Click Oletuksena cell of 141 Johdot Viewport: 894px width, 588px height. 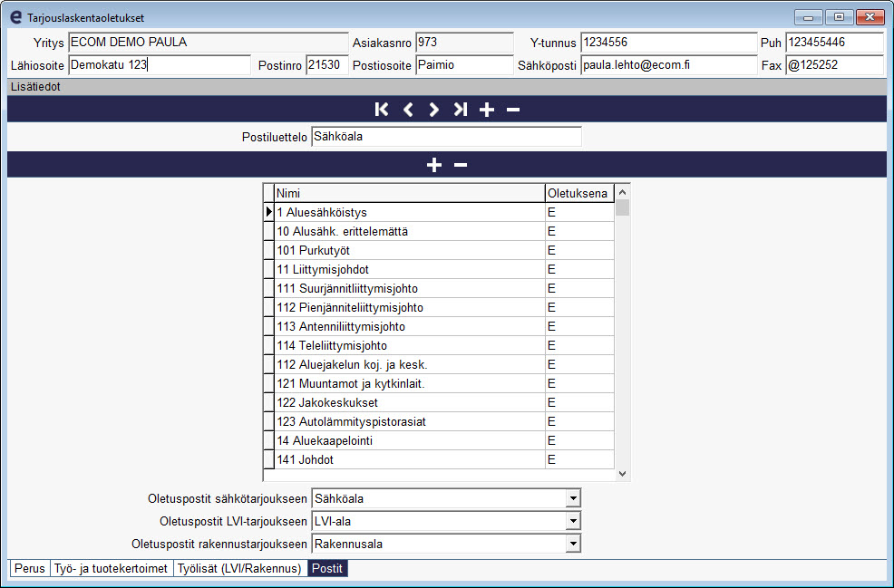click(x=580, y=459)
